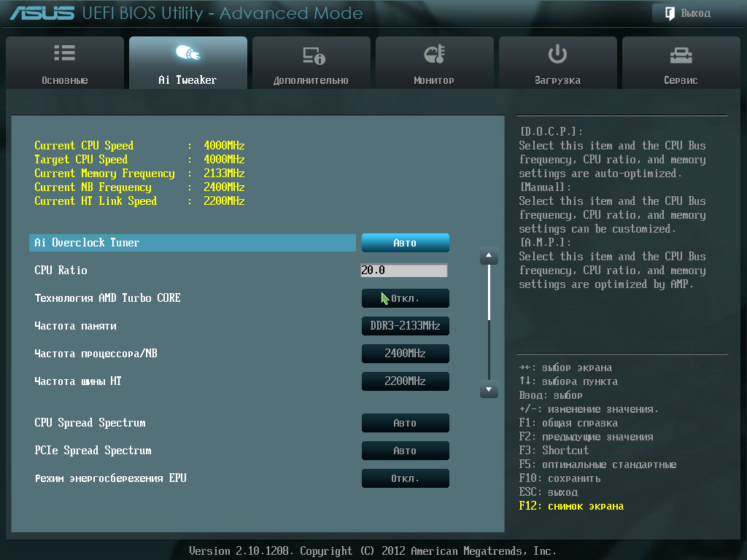Click the F3: Shortcut hint

click(x=554, y=451)
